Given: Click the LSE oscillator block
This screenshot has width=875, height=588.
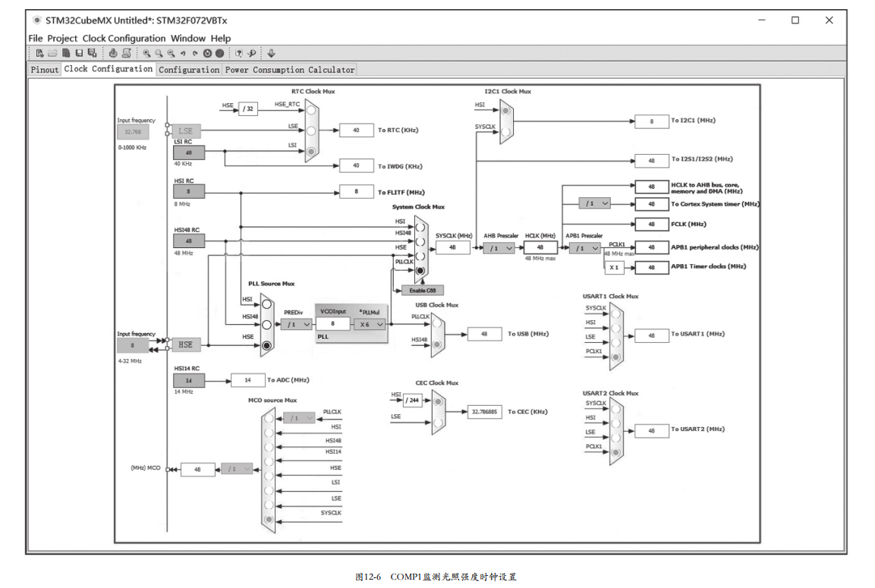Looking at the screenshot, I should [x=186, y=132].
